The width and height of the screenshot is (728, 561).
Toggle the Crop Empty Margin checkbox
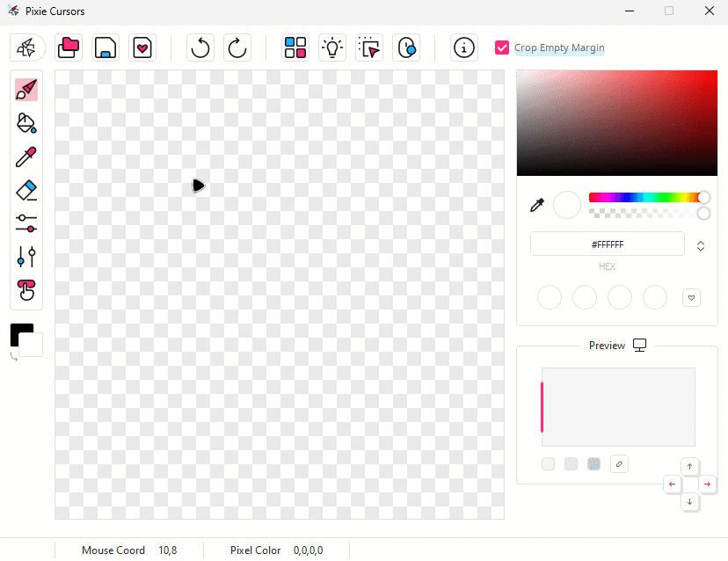click(x=502, y=47)
